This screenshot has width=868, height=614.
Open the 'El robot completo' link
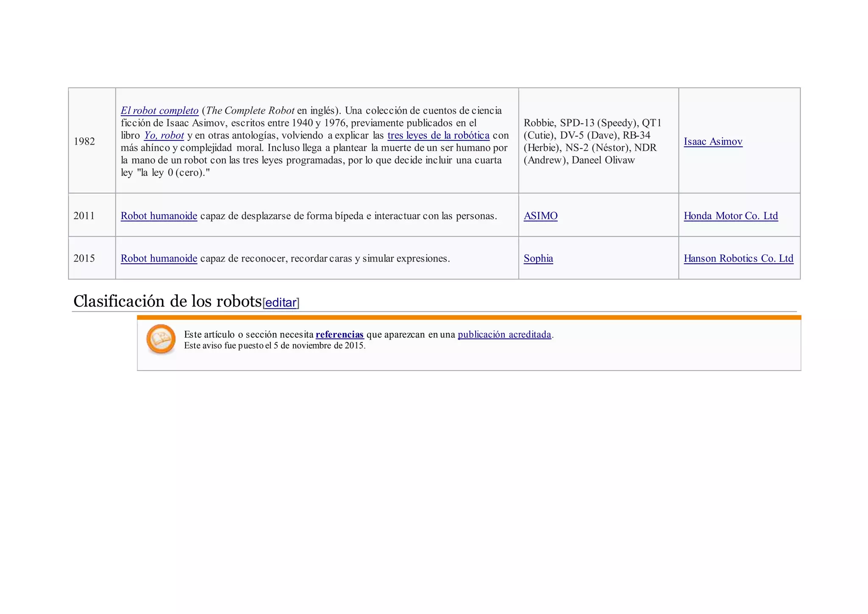[x=159, y=111]
